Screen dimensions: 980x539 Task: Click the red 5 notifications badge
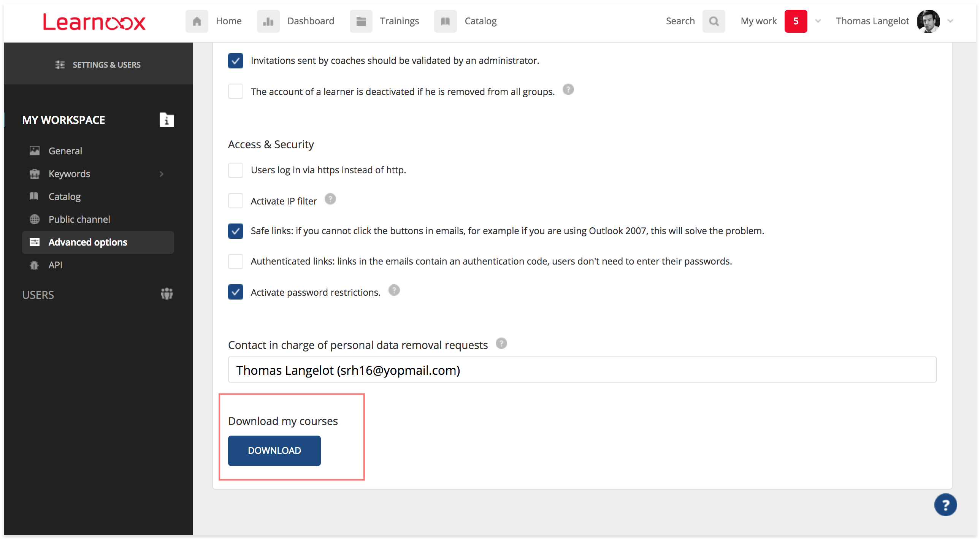(796, 21)
